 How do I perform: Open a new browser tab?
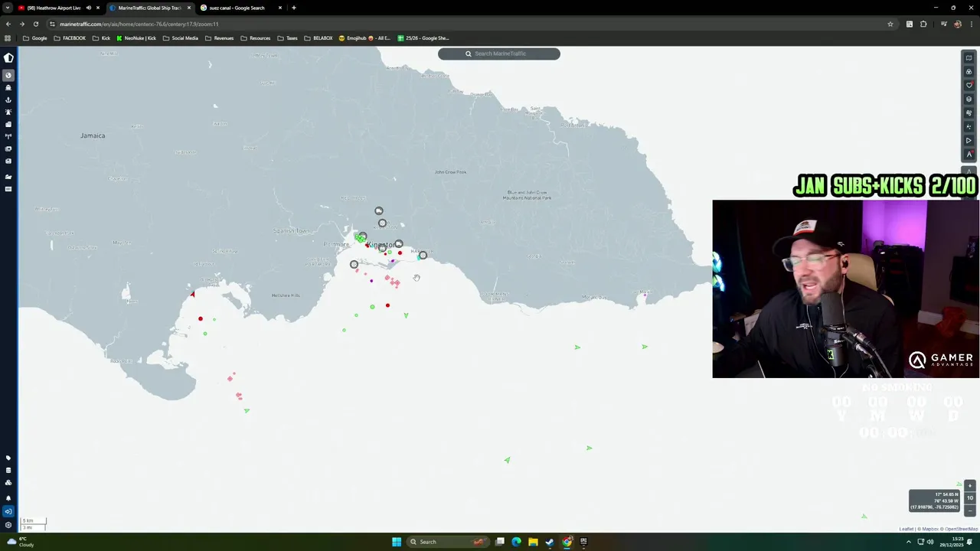(294, 8)
